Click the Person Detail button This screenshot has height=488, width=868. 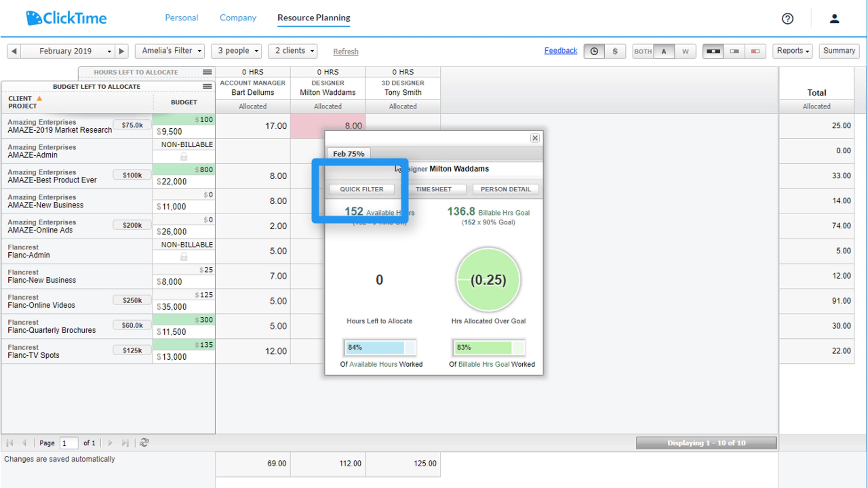click(x=505, y=189)
